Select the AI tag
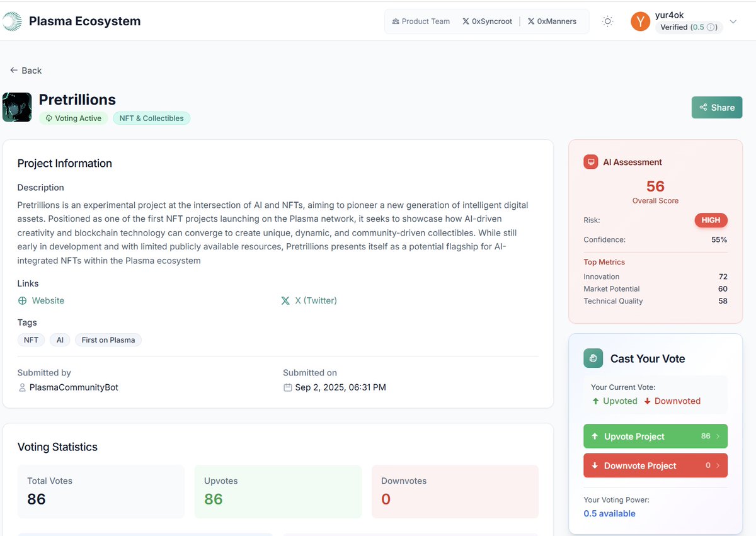This screenshot has width=756, height=536. tap(60, 340)
